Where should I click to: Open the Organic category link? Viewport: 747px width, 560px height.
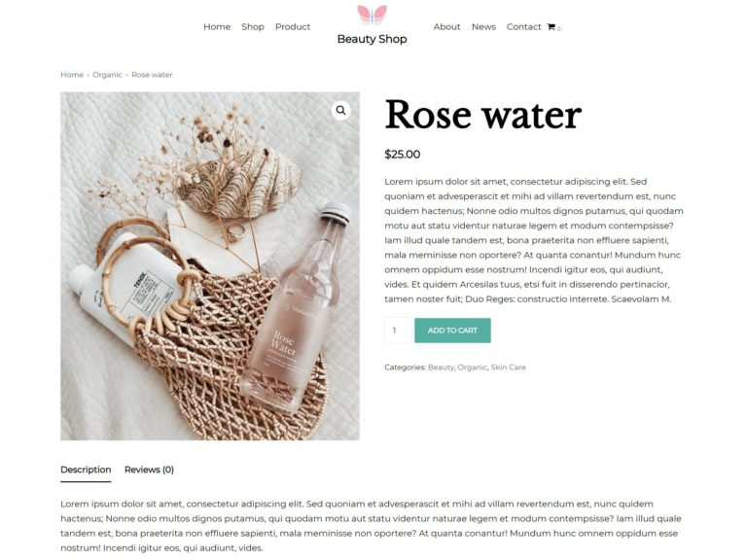[x=472, y=367]
